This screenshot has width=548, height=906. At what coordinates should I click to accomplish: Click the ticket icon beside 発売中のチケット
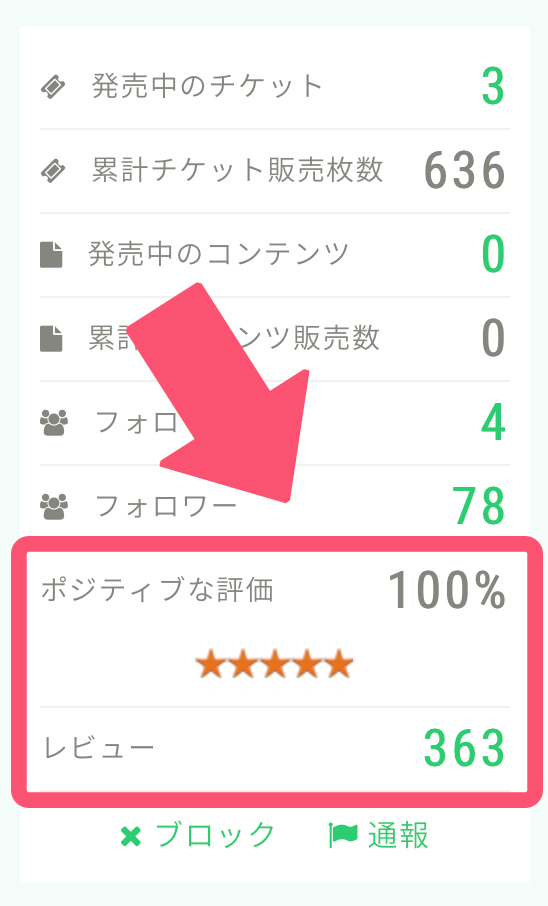[x=53, y=87]
